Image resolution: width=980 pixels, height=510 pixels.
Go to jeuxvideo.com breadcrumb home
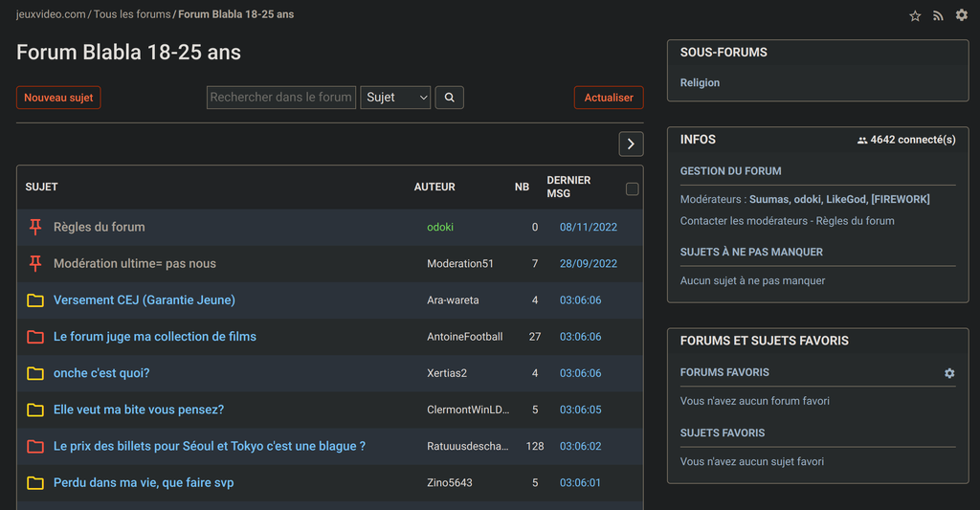pos(51,14)
